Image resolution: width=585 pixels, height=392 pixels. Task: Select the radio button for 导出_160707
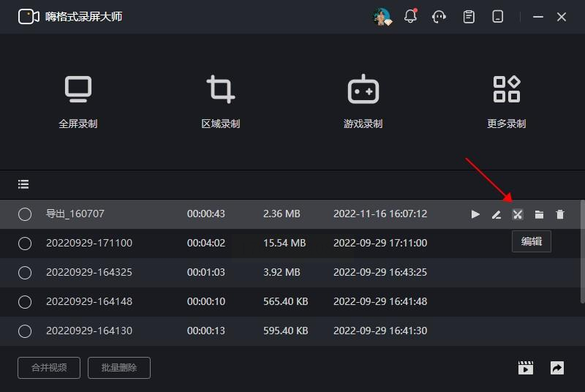25,214
